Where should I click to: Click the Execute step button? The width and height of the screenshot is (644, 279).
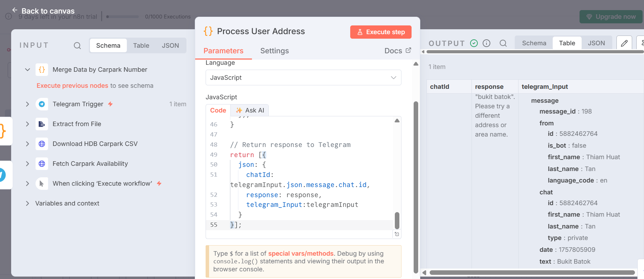point(381,32)
